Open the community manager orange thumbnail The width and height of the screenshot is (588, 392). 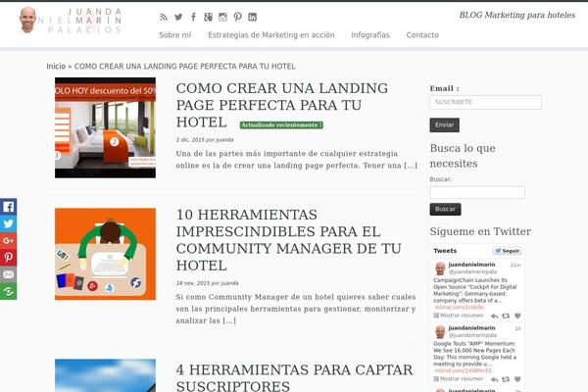click(x=106, y=254)
